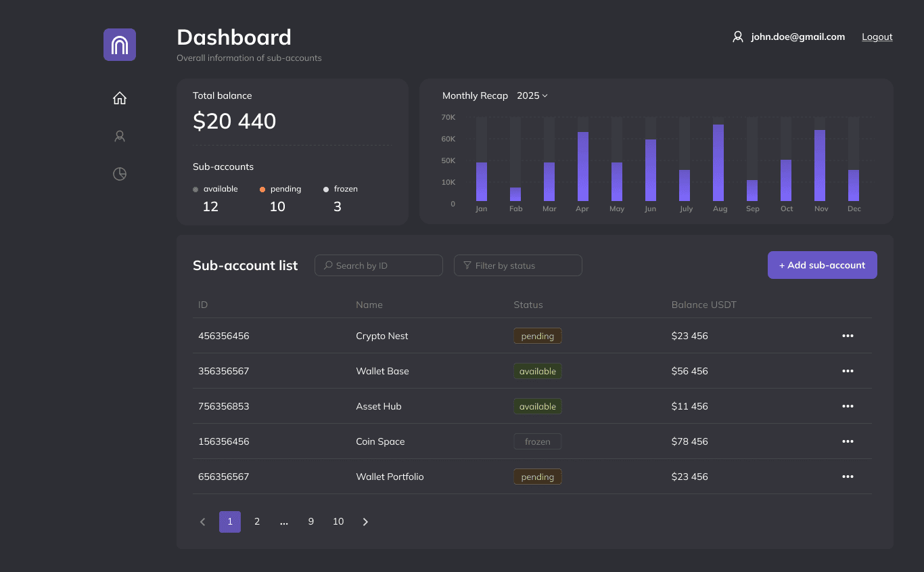Select page 2 in pagination

coord(257,522)
